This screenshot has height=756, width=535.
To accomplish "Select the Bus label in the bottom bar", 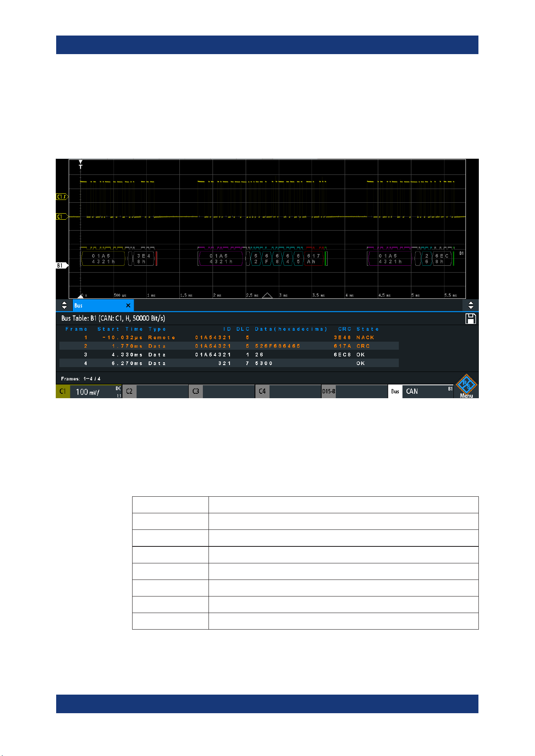I will (395, 391).
